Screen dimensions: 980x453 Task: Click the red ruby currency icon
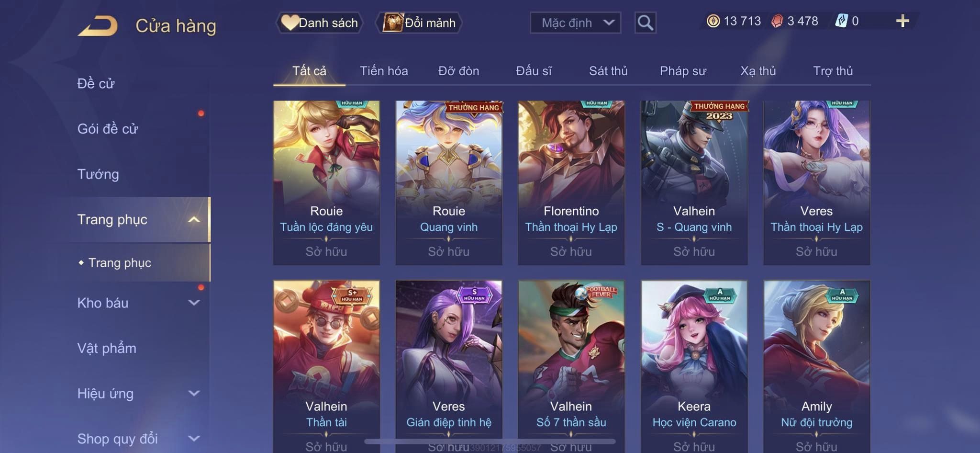pyautogui.click(x=777, y=21)
